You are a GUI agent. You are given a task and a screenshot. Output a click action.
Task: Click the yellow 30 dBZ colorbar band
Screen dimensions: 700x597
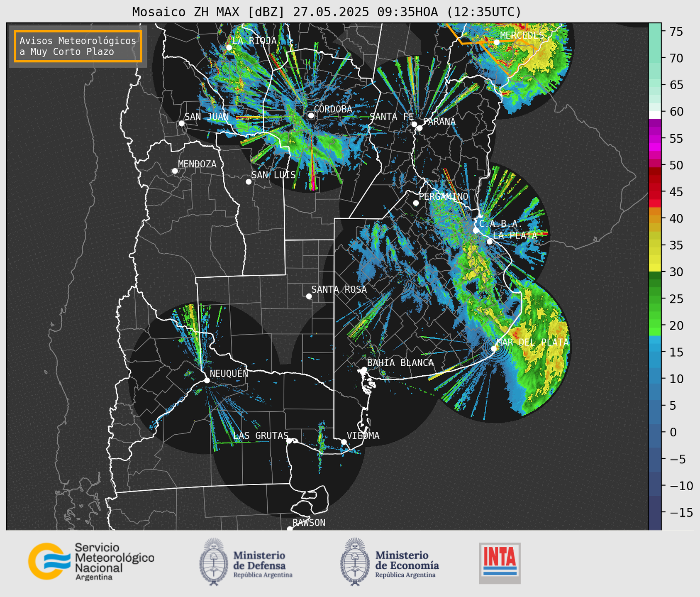point(655,268)
